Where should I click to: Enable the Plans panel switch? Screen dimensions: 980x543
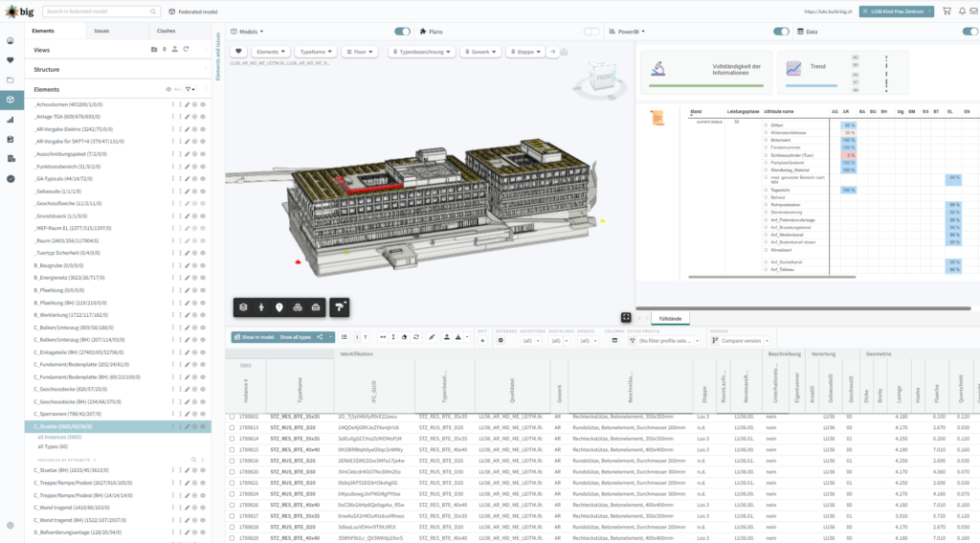(591, 31)
